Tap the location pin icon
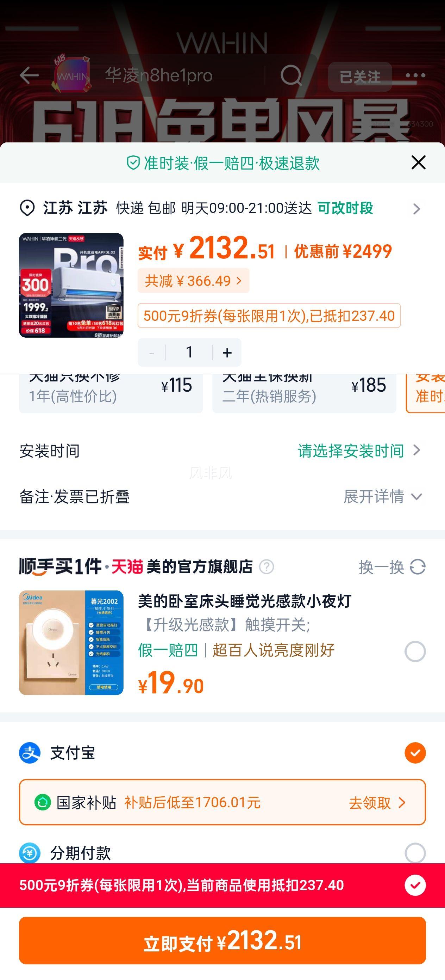 (27, 208)
